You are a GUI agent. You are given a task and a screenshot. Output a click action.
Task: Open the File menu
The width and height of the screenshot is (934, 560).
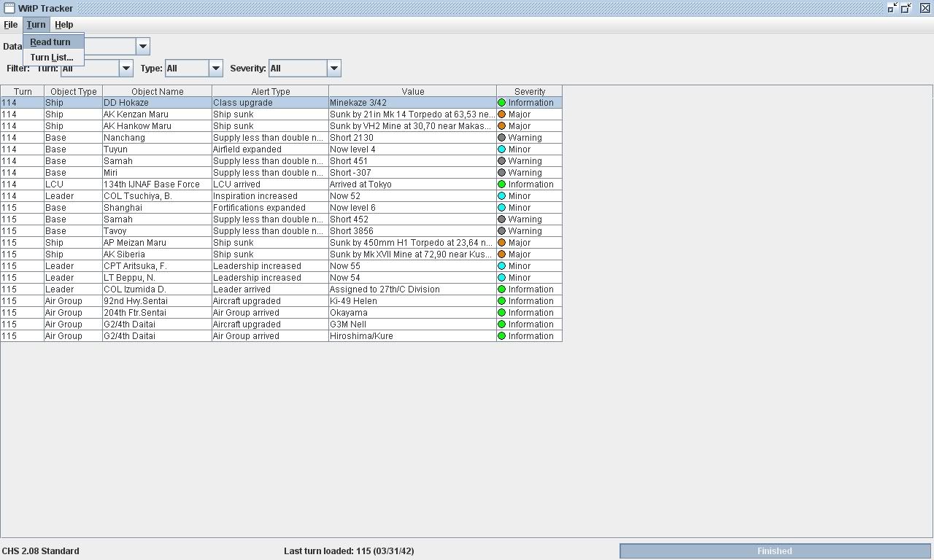coord(11,25)
